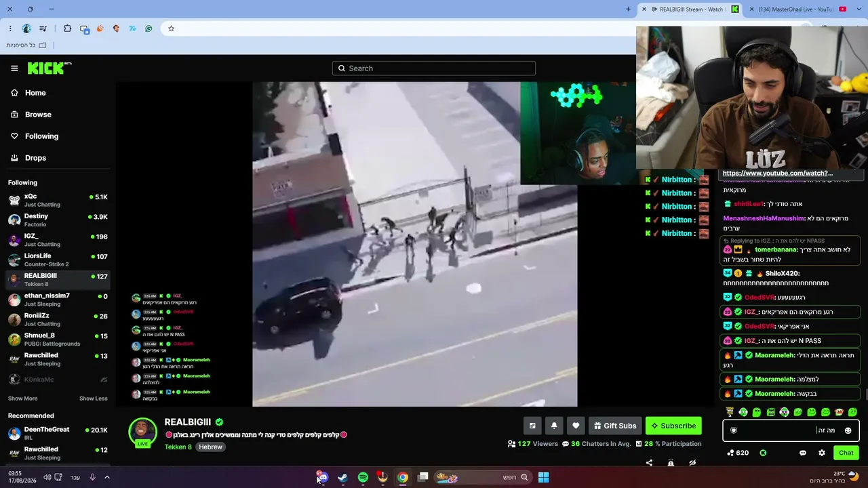868x488 pixels.
Task: Bookmark this page with the star
Action: pyautogui.click(x=172, y=28)
